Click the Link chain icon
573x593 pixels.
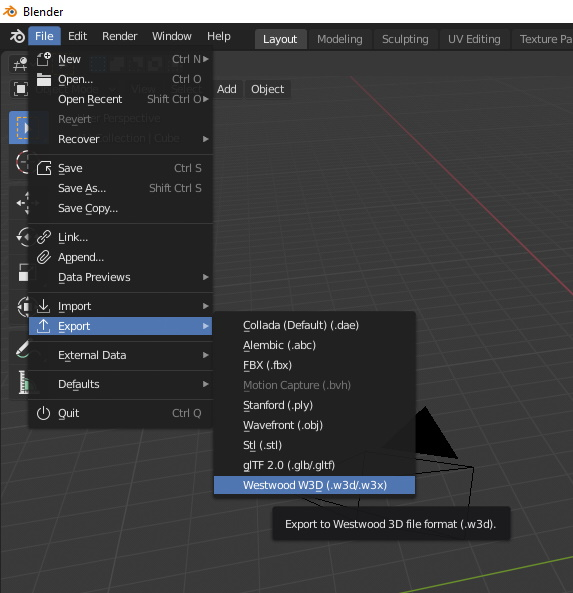pyautogui.click(x=43, y=237)
